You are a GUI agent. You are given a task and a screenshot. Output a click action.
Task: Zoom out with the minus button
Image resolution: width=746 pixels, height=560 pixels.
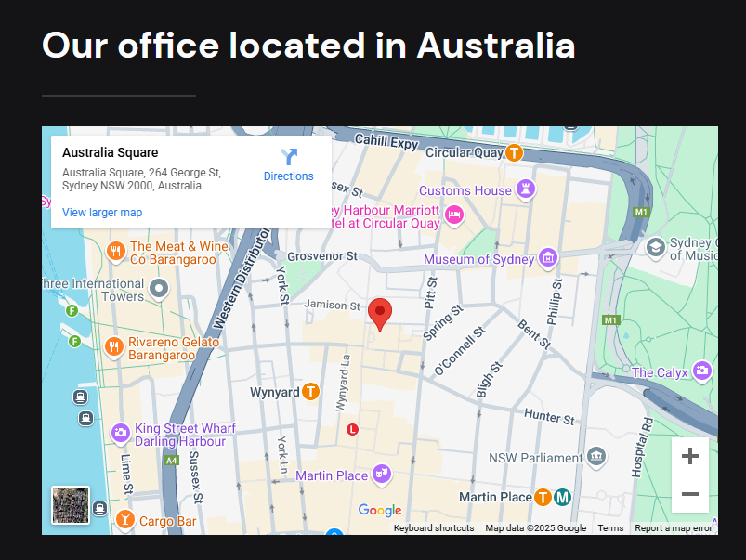click(x=690, y=494)
